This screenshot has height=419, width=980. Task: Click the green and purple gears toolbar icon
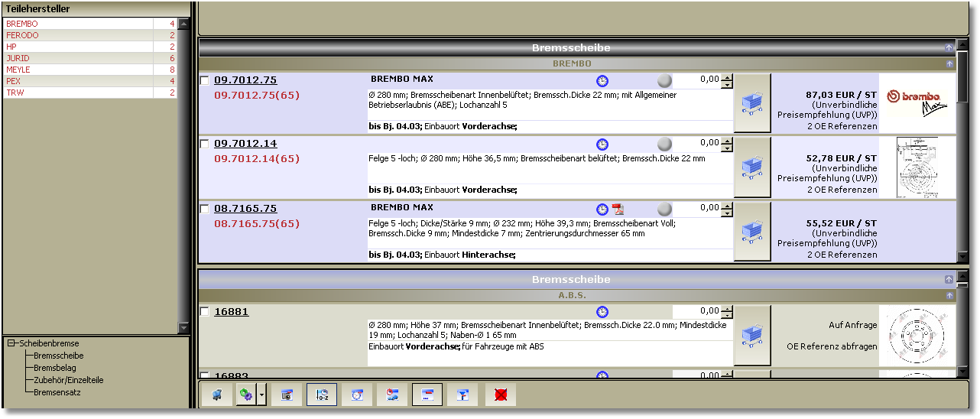coord(246,395)
